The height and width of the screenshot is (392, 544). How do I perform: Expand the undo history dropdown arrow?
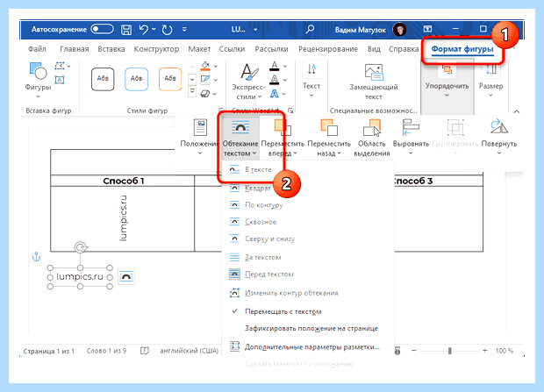tap(154, 29)
